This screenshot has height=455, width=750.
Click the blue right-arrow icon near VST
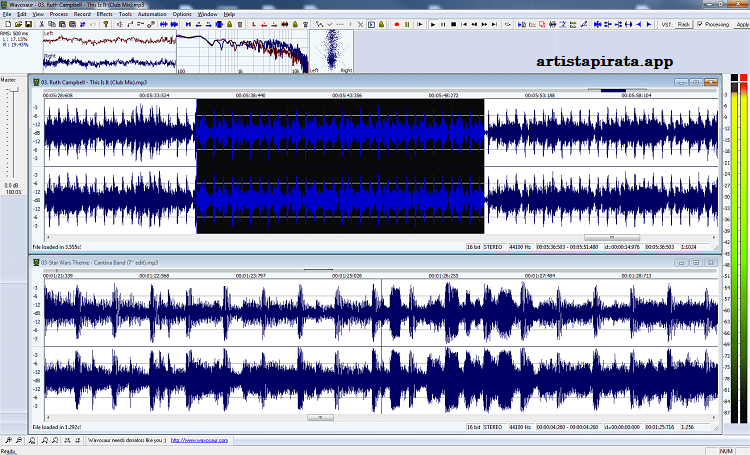click(x=649, y=24)
